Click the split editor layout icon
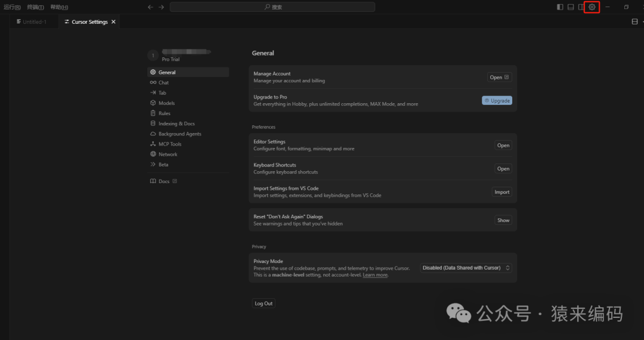The height and width of the screenshot is (340, 644). tap(634, 21)
